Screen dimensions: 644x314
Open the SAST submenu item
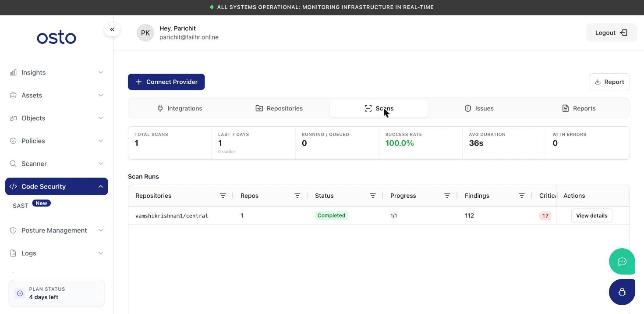(x=21, y=206)
